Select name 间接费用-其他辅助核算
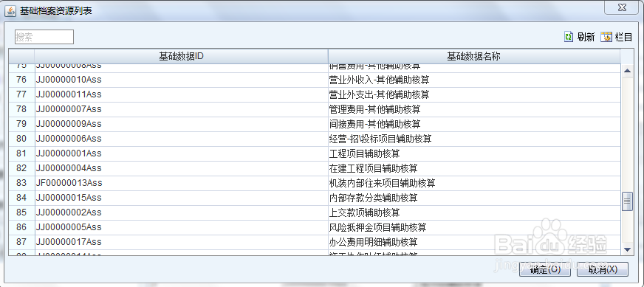 (x=474, y=124)
